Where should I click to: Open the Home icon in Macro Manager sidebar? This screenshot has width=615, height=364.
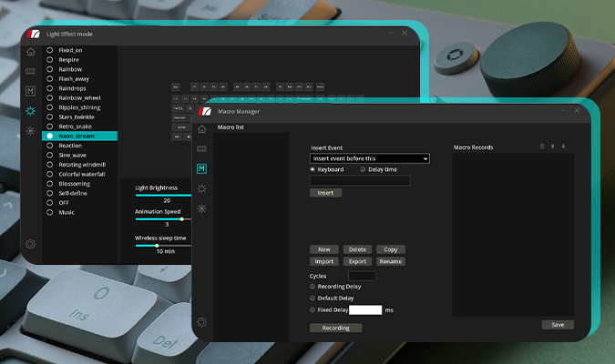pos(201,129)
